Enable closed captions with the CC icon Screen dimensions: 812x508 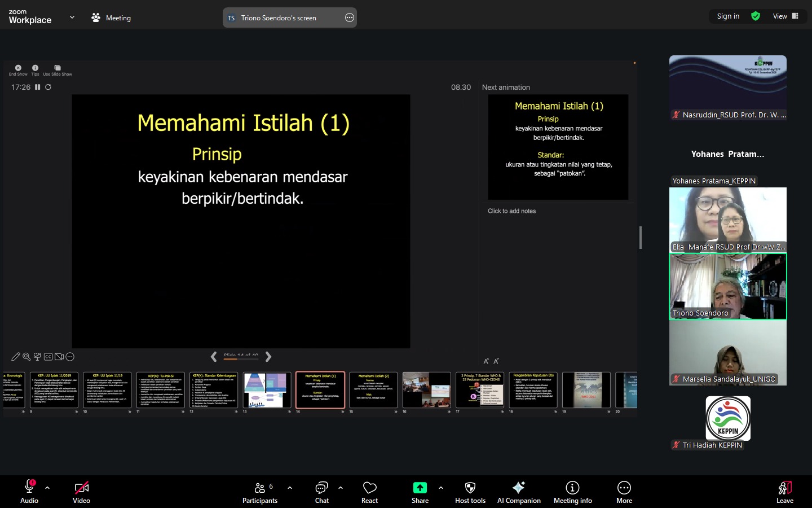[48, 356]
